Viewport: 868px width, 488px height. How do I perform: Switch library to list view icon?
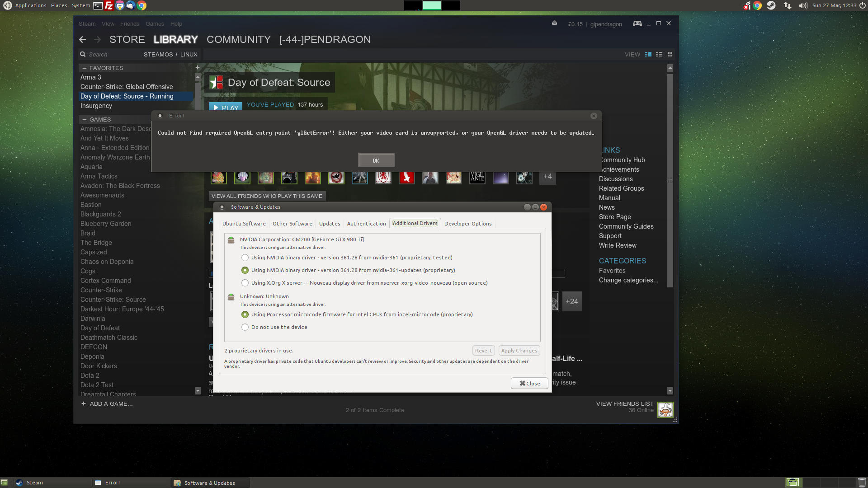tap(659, 54)
